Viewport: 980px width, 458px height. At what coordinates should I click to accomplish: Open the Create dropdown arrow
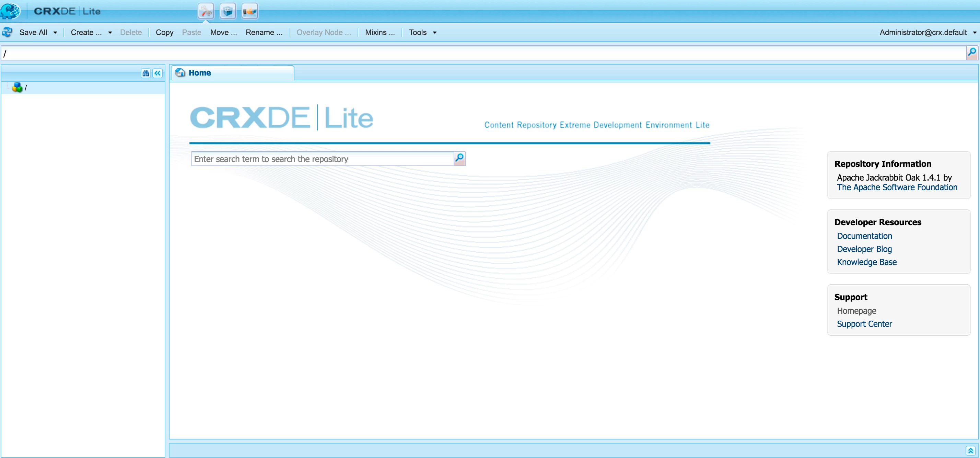110,33
